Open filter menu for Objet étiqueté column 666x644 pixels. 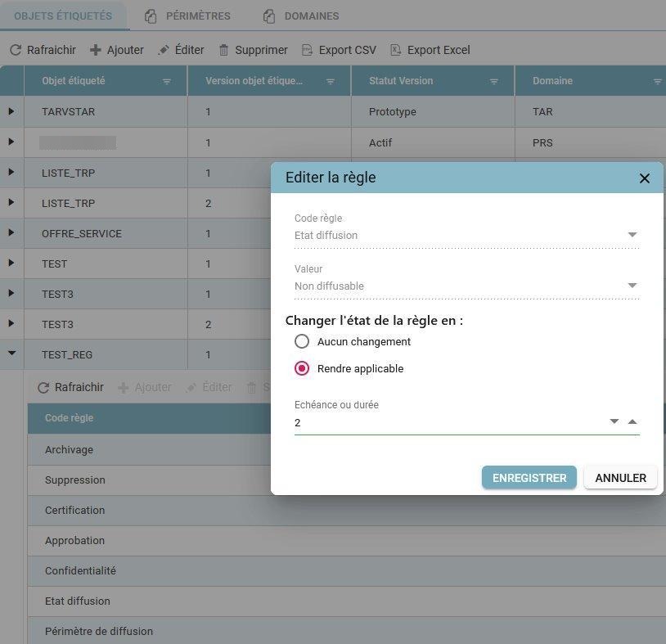[x=167, y=81]
